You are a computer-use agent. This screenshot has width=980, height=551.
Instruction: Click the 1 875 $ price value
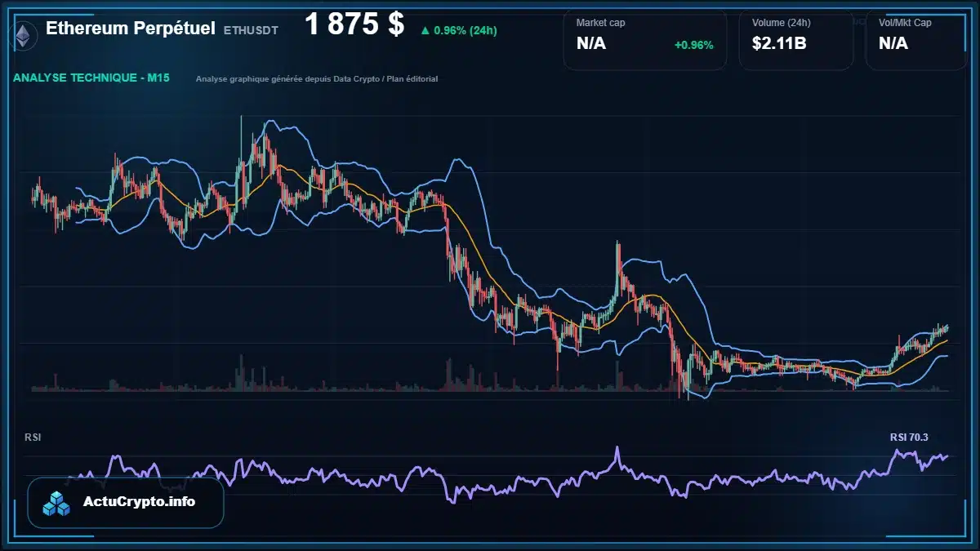point(354,24)
